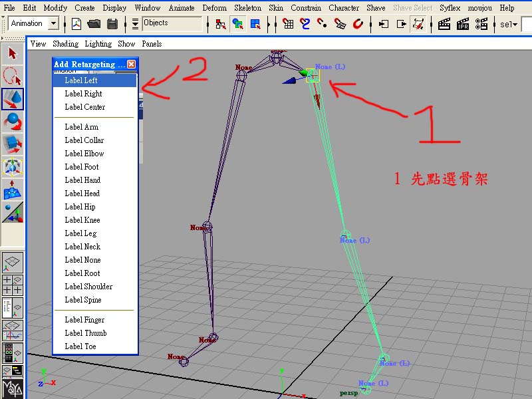Click the Maya logo button

(13, 388)
